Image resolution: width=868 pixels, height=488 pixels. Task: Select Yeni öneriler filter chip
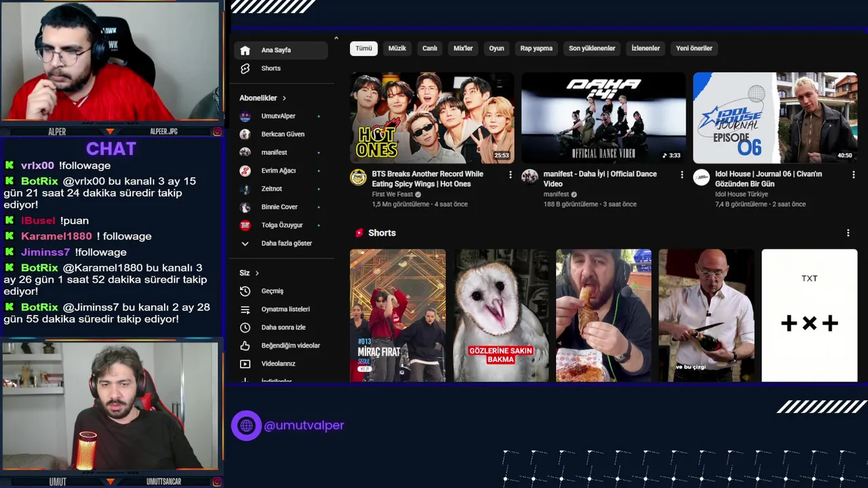click(x=694, y=48)
